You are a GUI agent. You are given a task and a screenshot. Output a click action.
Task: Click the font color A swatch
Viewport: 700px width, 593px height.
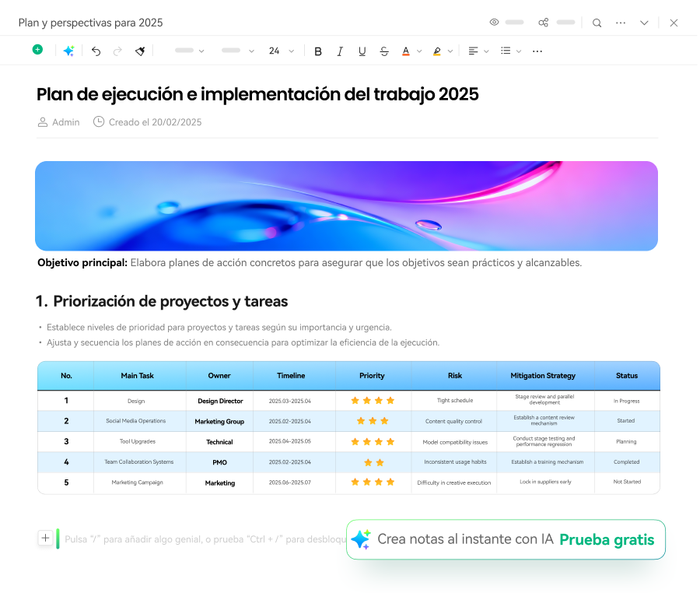click(405, 51)
